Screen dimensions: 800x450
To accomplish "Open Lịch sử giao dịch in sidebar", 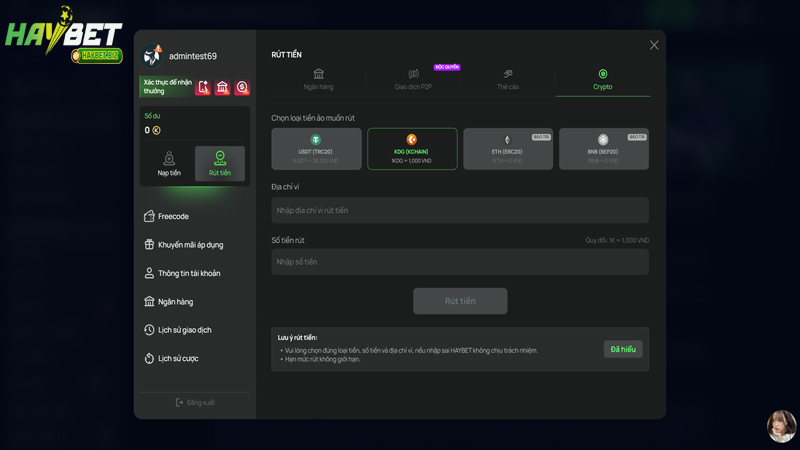I will [184, 330].
